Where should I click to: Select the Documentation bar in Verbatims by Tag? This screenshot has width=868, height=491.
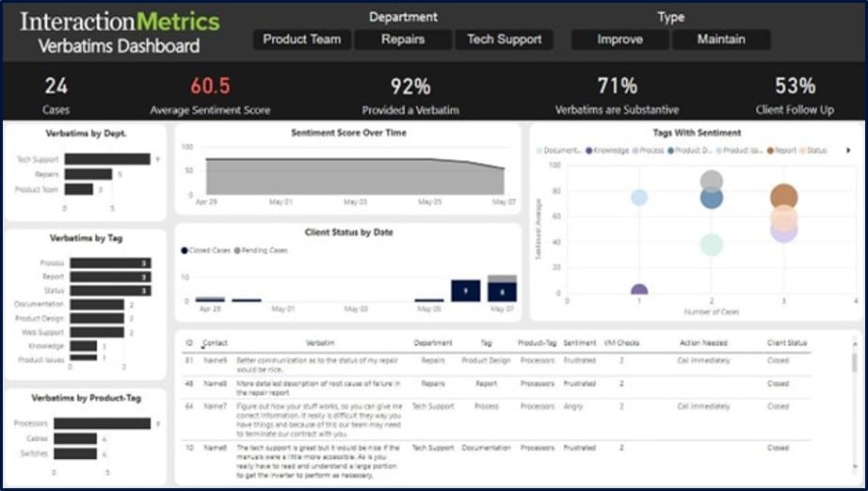click(x=97, y=305)
